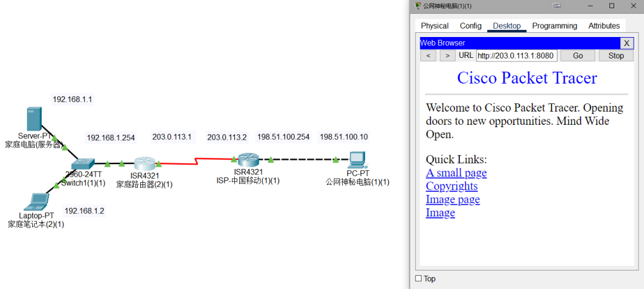Open the Image link

(x=440, y=213)
